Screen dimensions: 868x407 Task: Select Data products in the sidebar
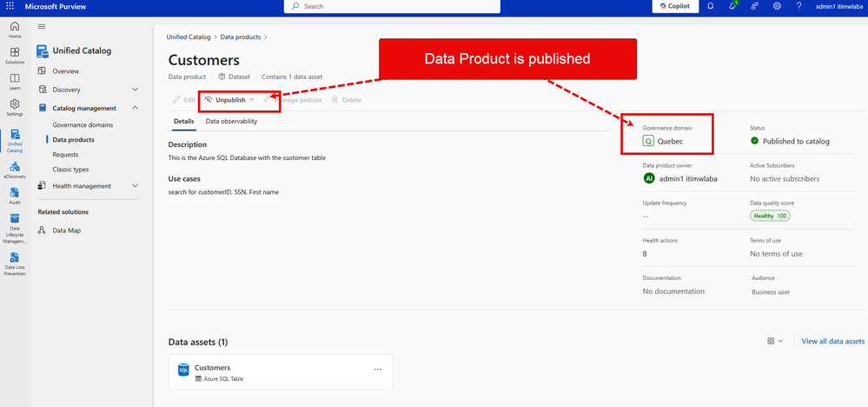click(x=73, y=139)
